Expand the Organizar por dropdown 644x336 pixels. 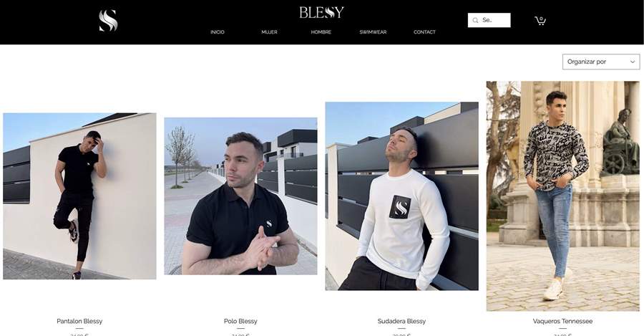[601, 62]
